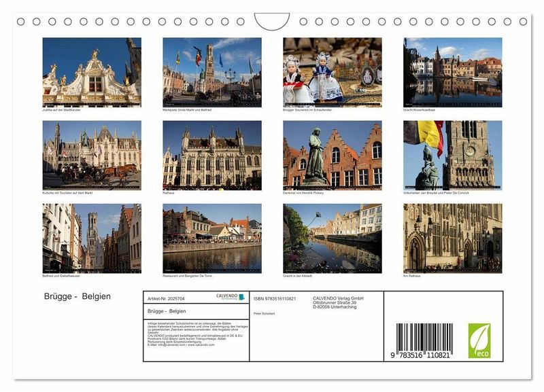Click the ISBN barcode image
The width and height of the screenshot is (544, 392).
[424, 338]
